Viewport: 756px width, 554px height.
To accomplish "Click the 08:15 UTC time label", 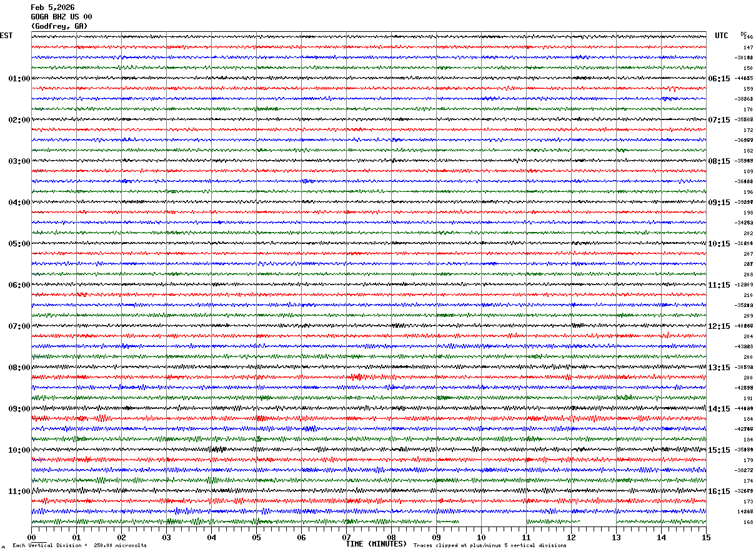I will click(719, 161).
